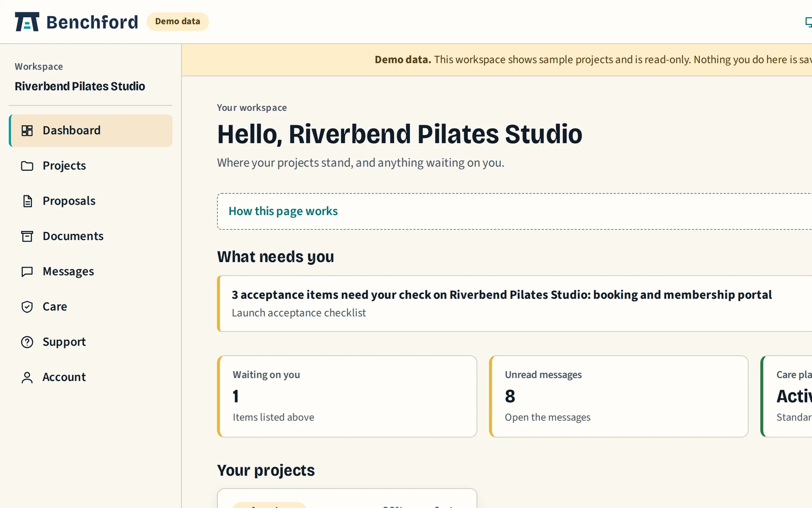
Task: Click the Your projects heading
Action: coord(266,470)
